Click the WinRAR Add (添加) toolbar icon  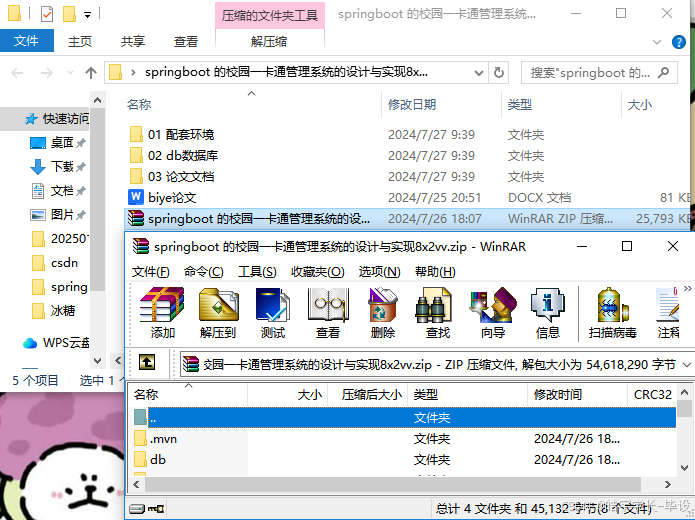pos(162,313)
